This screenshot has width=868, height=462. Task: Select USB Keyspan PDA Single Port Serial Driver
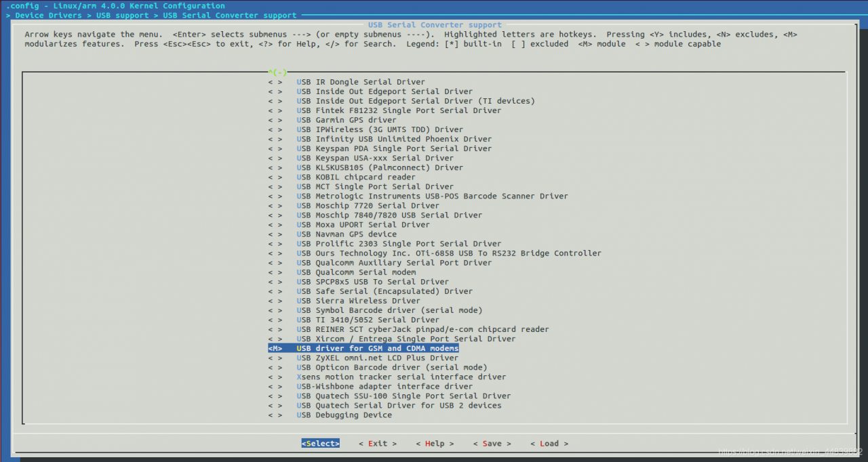(394, 148)
